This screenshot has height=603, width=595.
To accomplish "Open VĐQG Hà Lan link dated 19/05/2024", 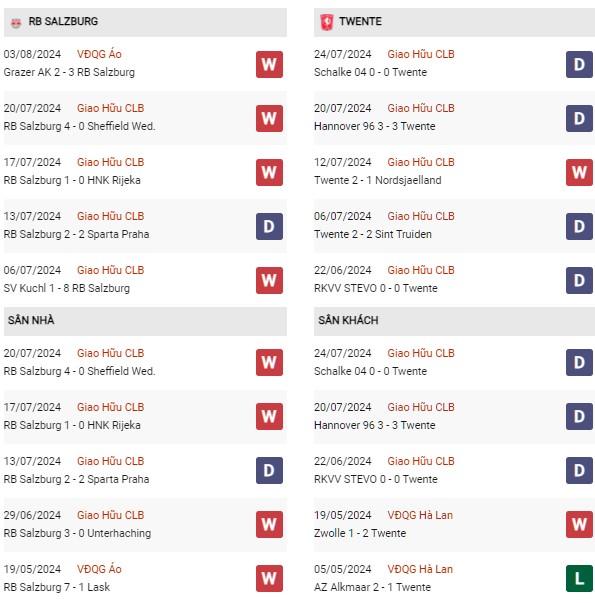I will point(420,515).
